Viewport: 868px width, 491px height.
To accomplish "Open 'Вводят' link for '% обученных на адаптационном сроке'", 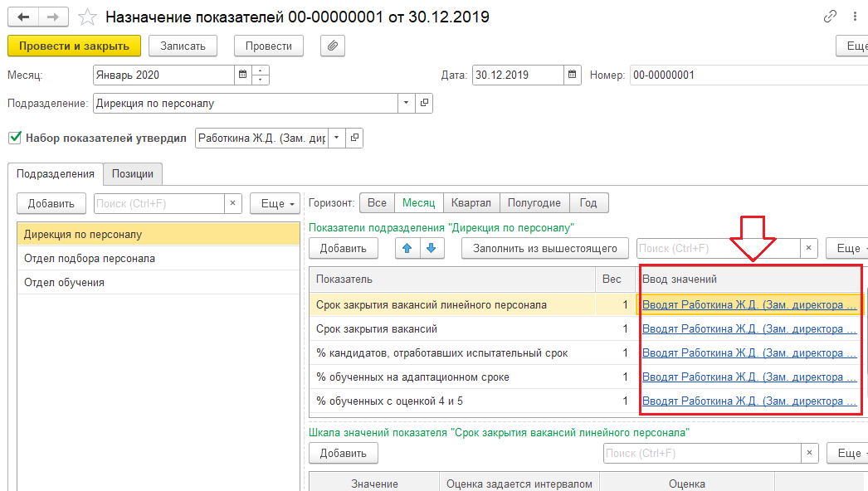I will (749, 377).
